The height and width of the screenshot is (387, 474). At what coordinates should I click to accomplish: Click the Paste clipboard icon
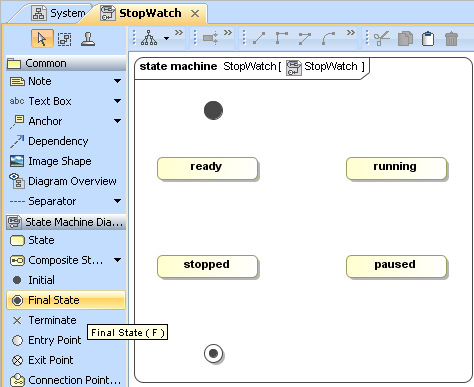point(428,38)
